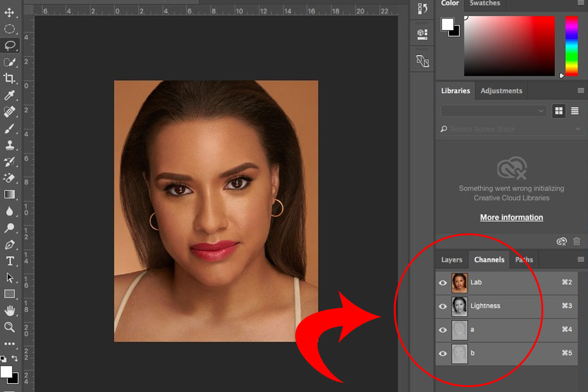Select the Hand tool
588x392 pixels.
tap(10, 311)
